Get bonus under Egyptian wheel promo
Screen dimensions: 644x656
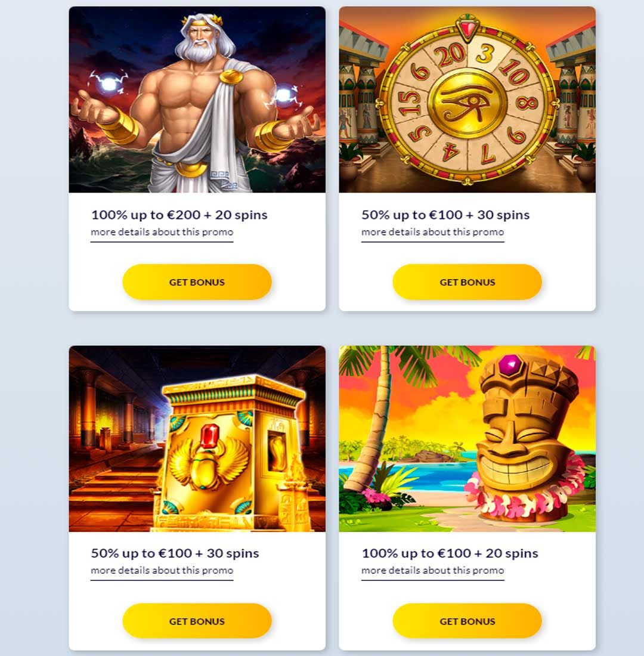pos(467,282)
